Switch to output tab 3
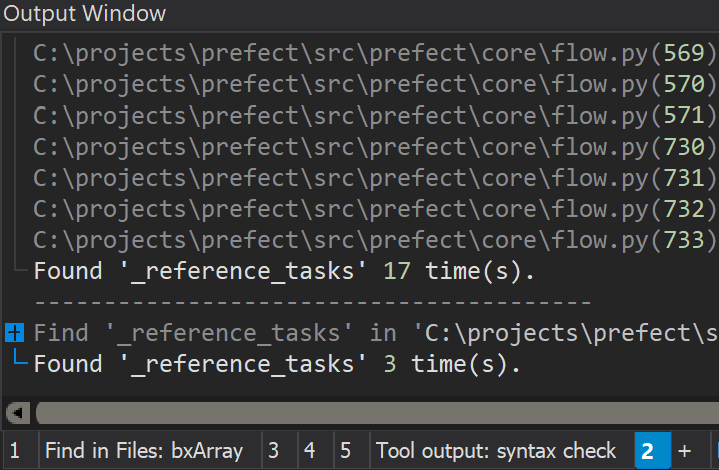Image resolution: width=719 pixels, height=470 pixels. (274, 450)
